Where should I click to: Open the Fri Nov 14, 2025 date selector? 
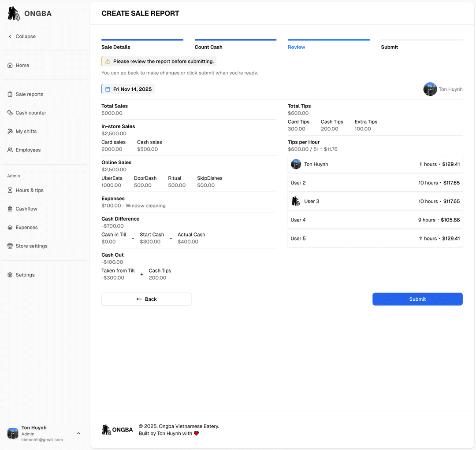click(x=128, y=89)
